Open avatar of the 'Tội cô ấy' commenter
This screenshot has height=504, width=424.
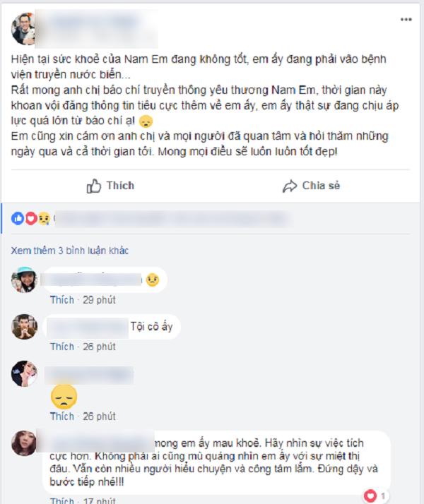click(x=25, y=327)
